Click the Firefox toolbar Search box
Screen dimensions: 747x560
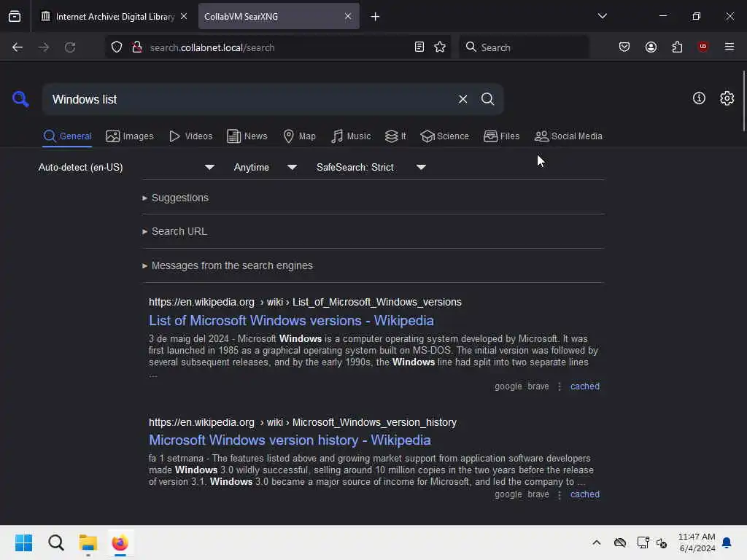click(x=524, y=47)
